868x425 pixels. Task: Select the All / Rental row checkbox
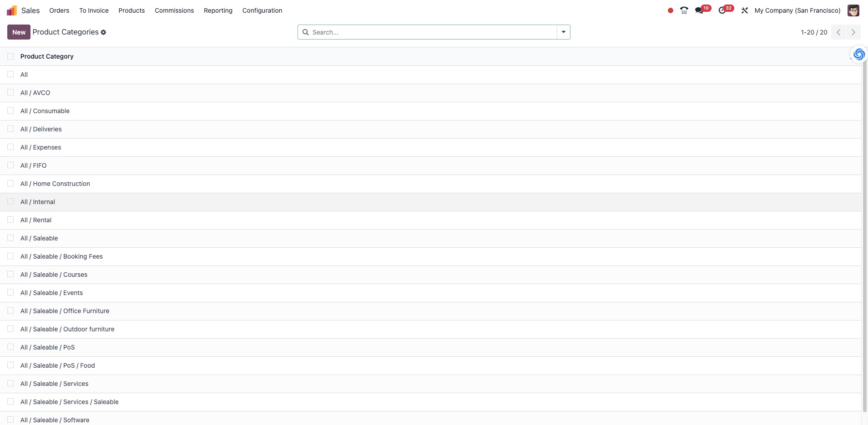(x=10, y=220)
